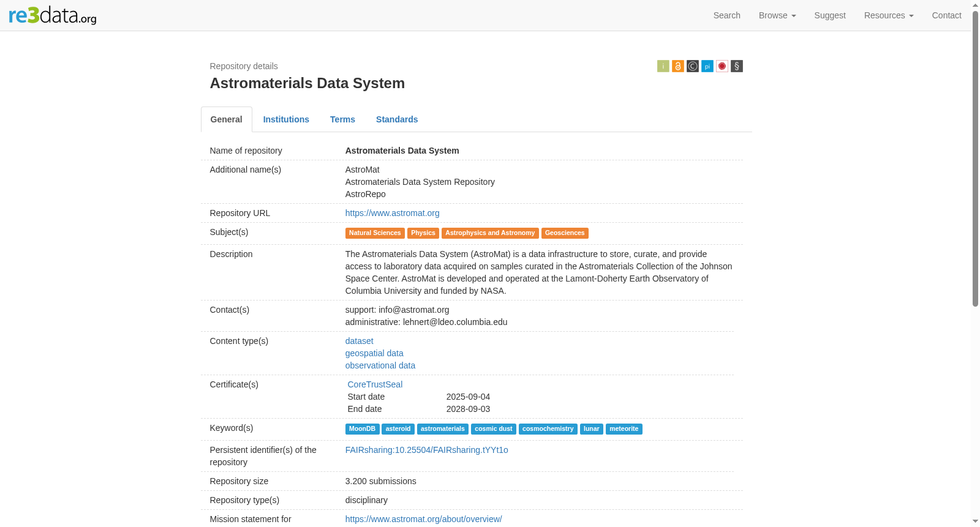This screenshot has width=980, height=527.
Task: Click the additional name AstroMat
Action: point(363,170)
